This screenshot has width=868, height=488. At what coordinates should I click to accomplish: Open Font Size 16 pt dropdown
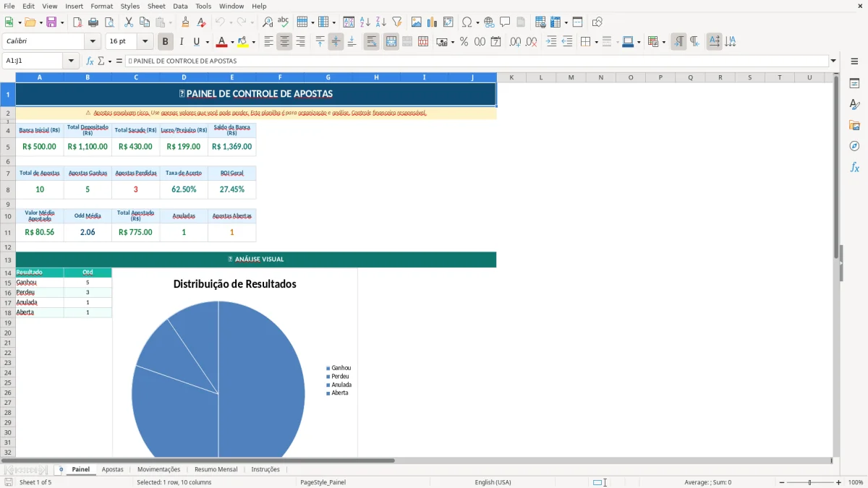(145, 42)
